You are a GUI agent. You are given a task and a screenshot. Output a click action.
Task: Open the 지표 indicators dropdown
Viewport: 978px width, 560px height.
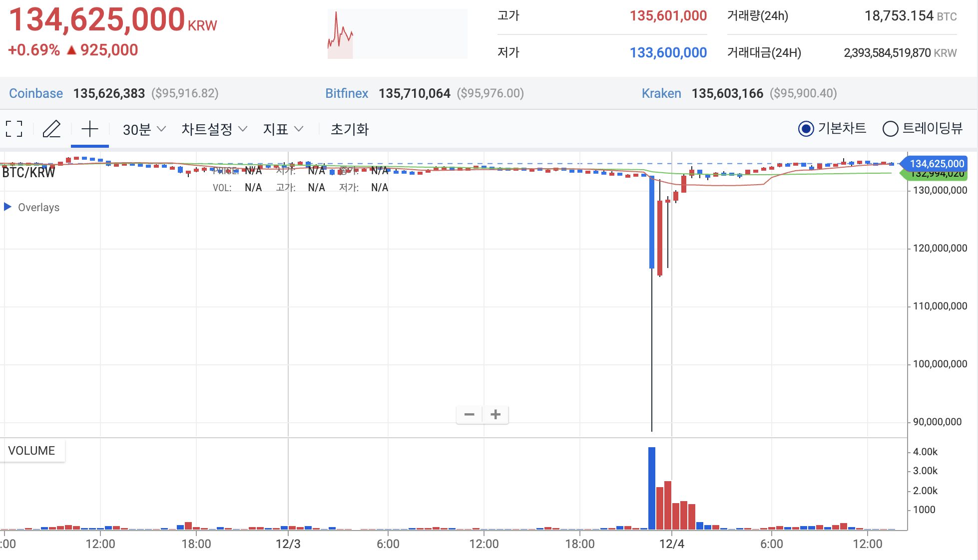coord(283,129)
